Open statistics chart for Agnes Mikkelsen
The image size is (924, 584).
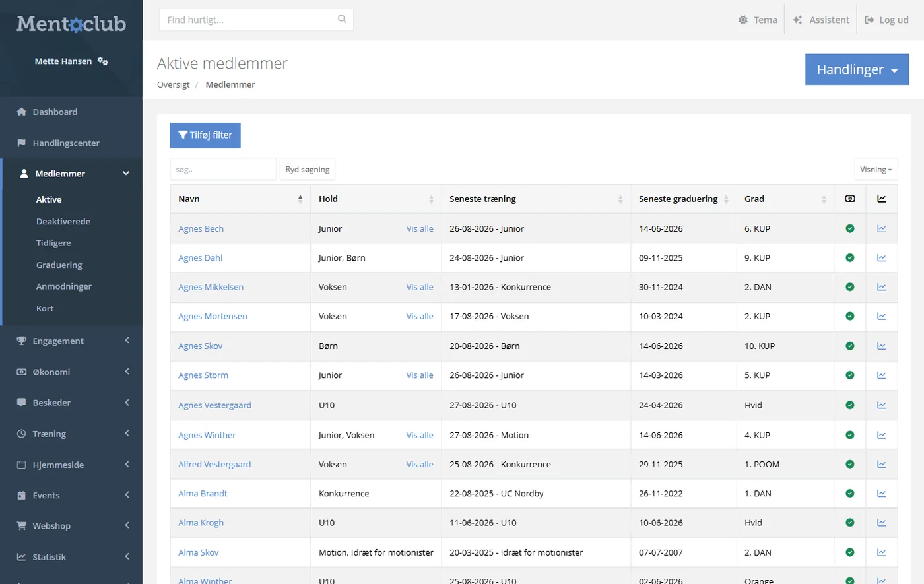tap(881, 287)
